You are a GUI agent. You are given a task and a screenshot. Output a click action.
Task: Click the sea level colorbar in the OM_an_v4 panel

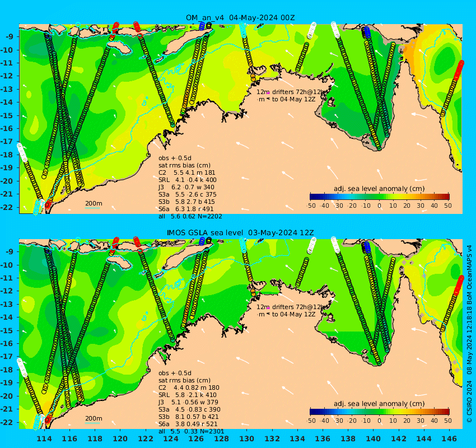coord(380,197)
